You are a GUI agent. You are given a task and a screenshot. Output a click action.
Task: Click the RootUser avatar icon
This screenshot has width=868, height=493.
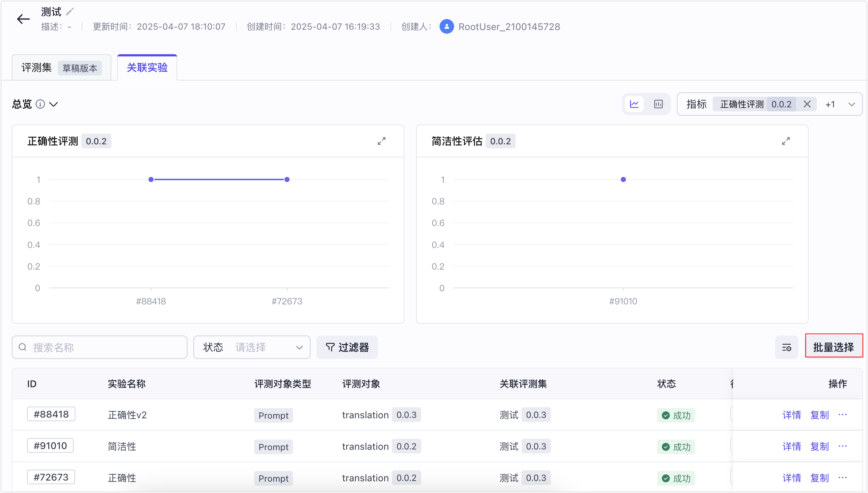tap(446, 26)
